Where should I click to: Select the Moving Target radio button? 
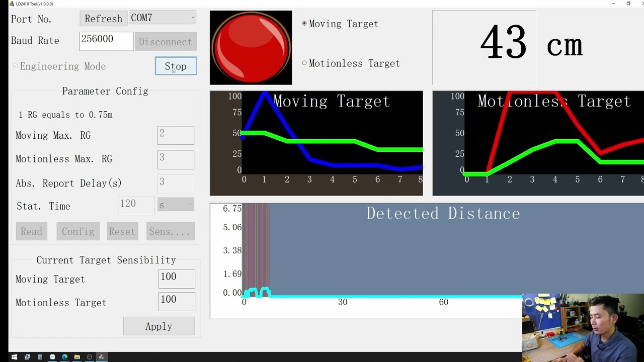304,24
